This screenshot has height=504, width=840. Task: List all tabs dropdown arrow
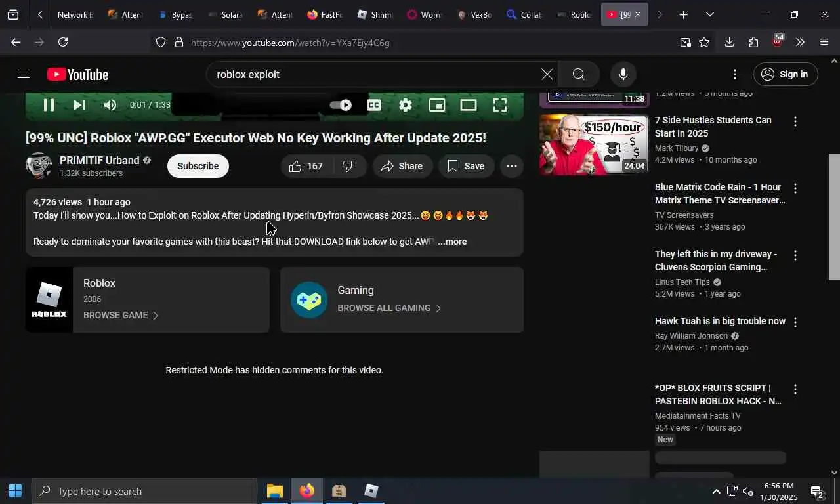point(709,14)
